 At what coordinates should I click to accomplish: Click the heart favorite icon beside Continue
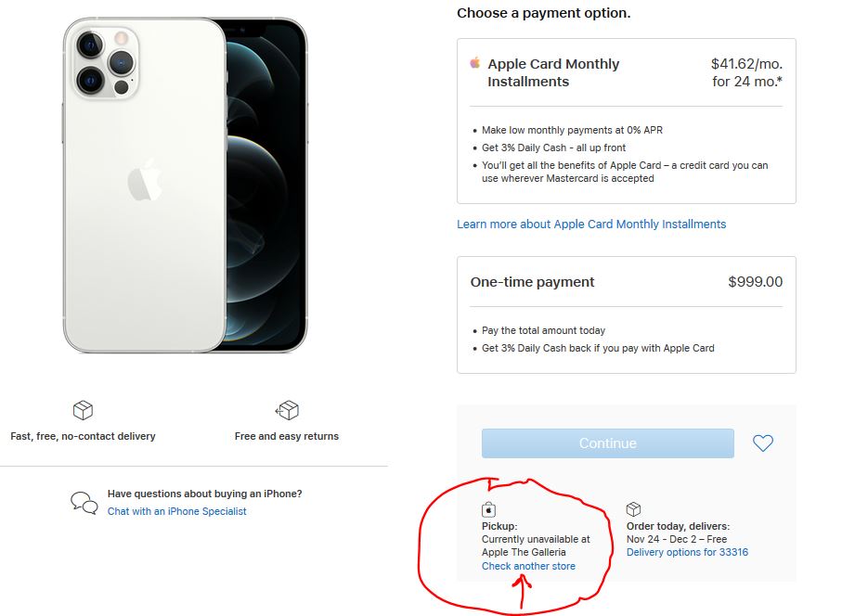click(x=763, y=443)
